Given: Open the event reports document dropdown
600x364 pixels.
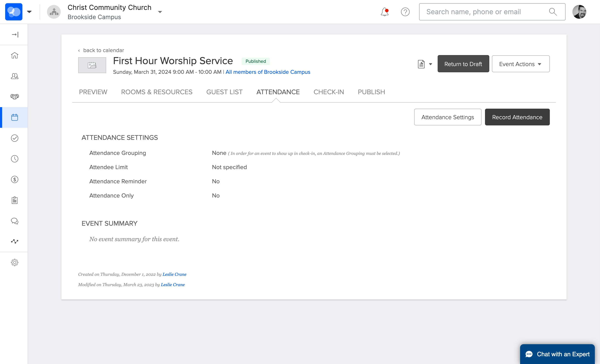Looking at the screenshot, I should pos(425,64).
